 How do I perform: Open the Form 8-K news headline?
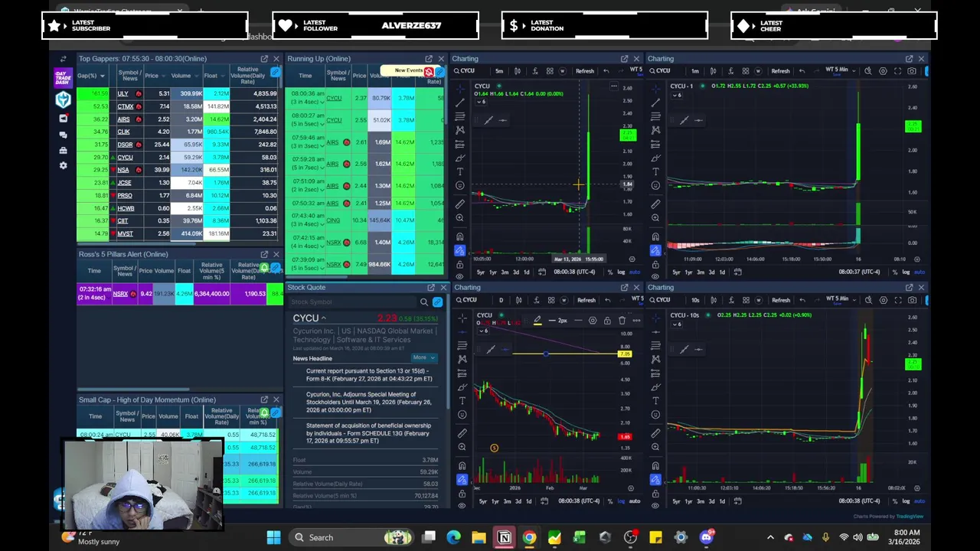[369, 375]
